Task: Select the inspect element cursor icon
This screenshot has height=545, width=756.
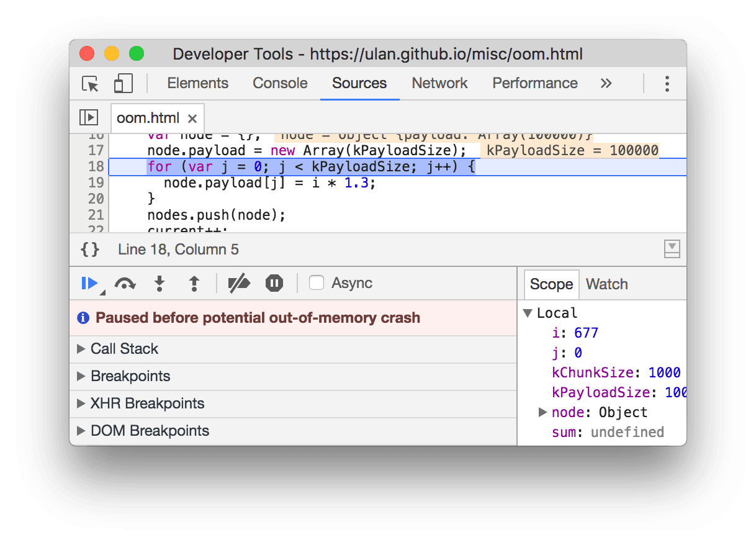Action: (x=89, y=83)
